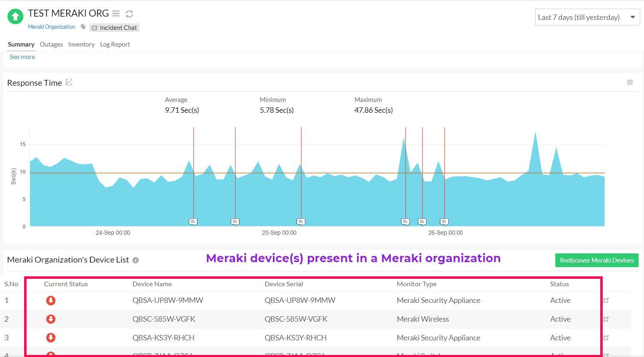Open the Response Time chart in a new view icon
The height and width of the screenshot is (357, 644).
click(x=69, y=82)
